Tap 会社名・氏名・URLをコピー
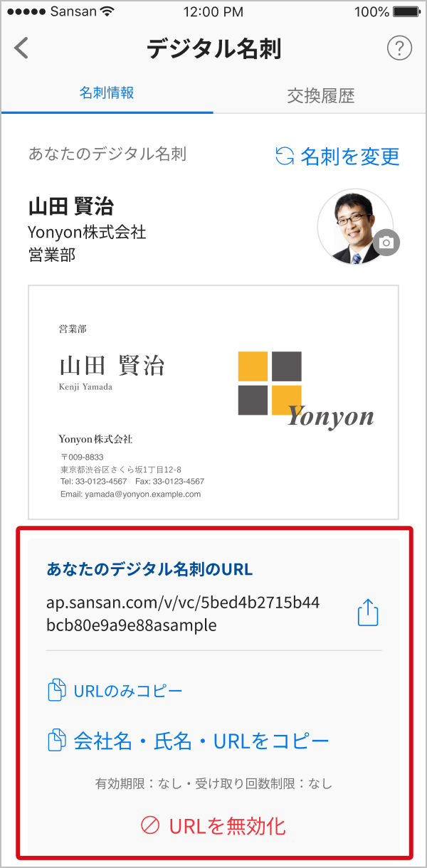 pyautogui.click(x=201, y=741)
